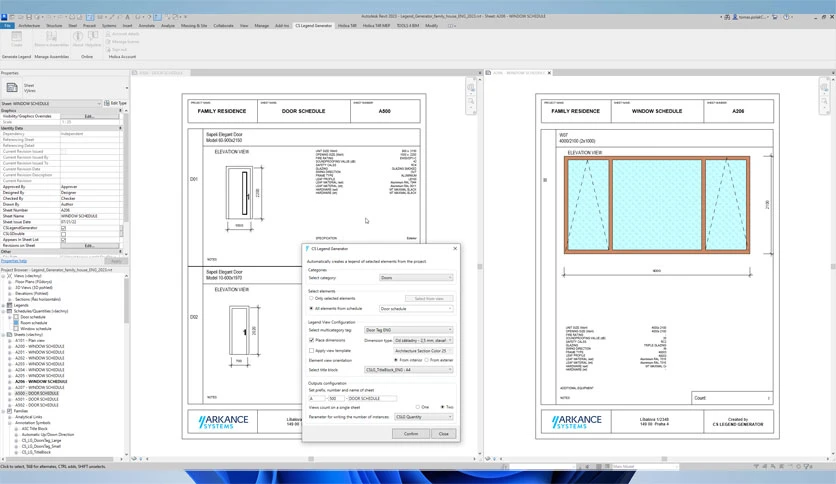Switch to the Manage ribbon tab
The image size is (836, 484).
tap(261, 26)
